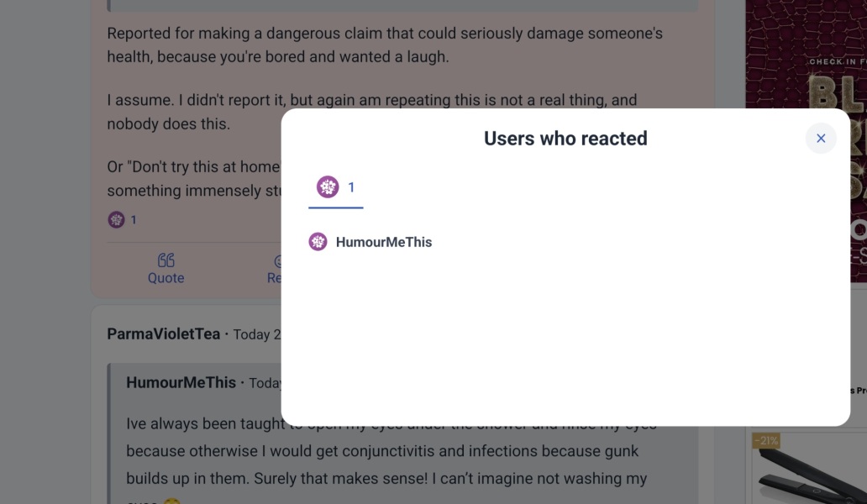Select the flower reaction tab icon
The image size is (867, 504).
tap(328, 187)
